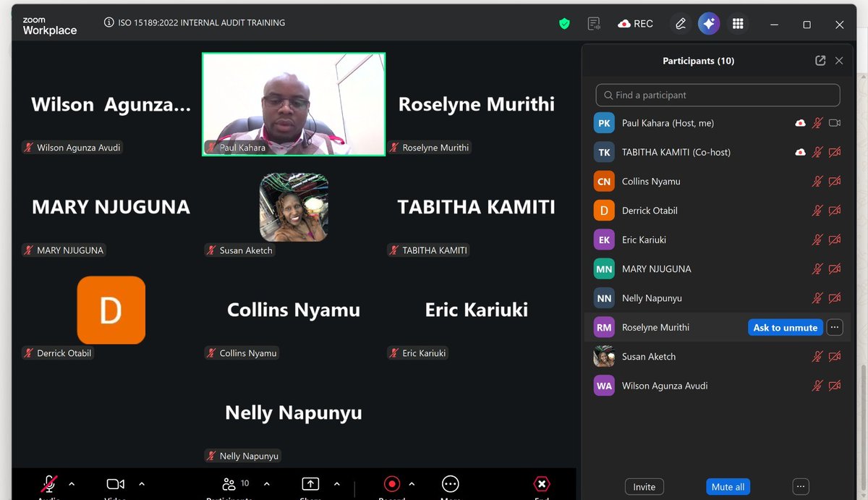Open video options chevron beside camera
Image resolution: width=868 pixels, height=500 pixels.
click(141, 484)
